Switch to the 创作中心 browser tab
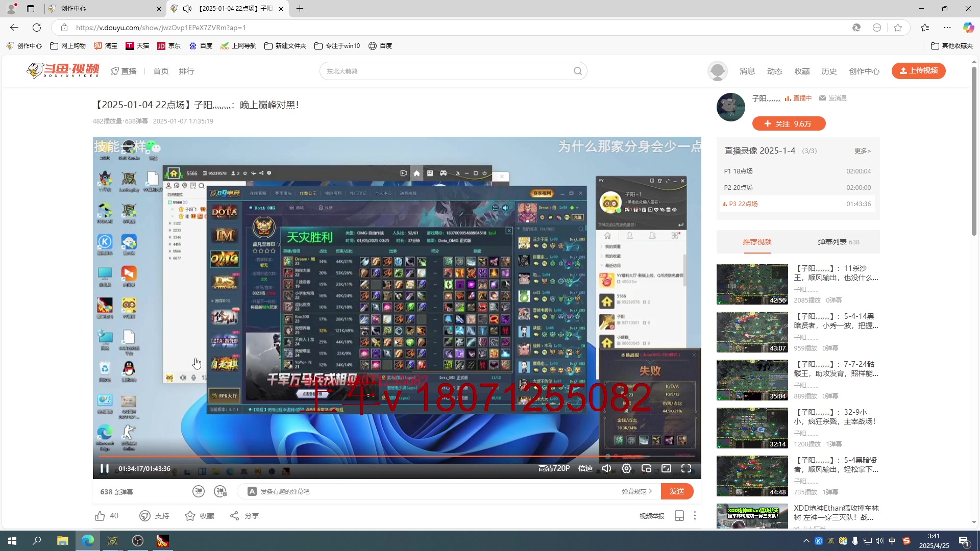Image resolution: width=980 pixels, height=551 pixels. (x=105, y=9)
